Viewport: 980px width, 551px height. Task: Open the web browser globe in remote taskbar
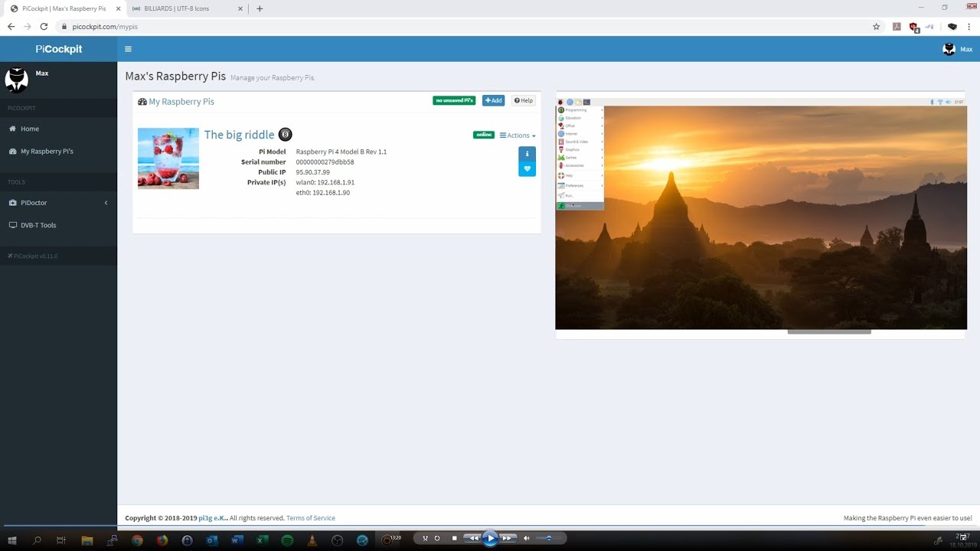tap(570, 102)
